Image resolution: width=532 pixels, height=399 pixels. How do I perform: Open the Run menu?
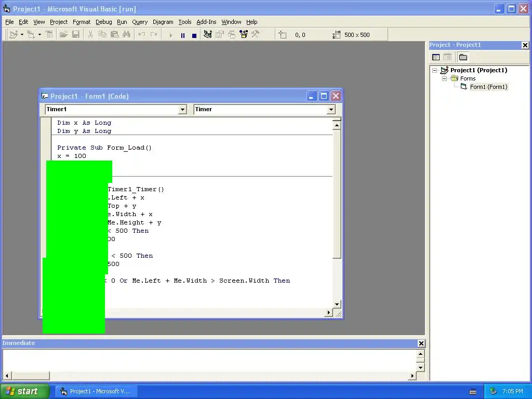122,22
